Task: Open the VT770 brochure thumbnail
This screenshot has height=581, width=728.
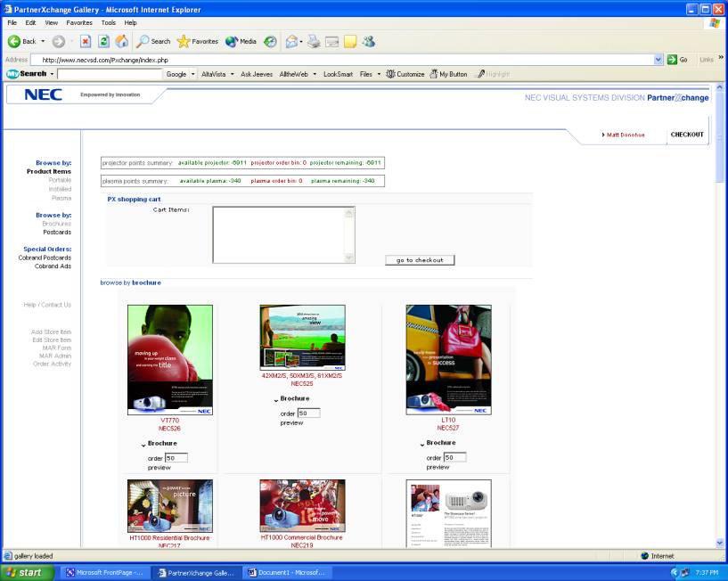Action: coord(170,360)
